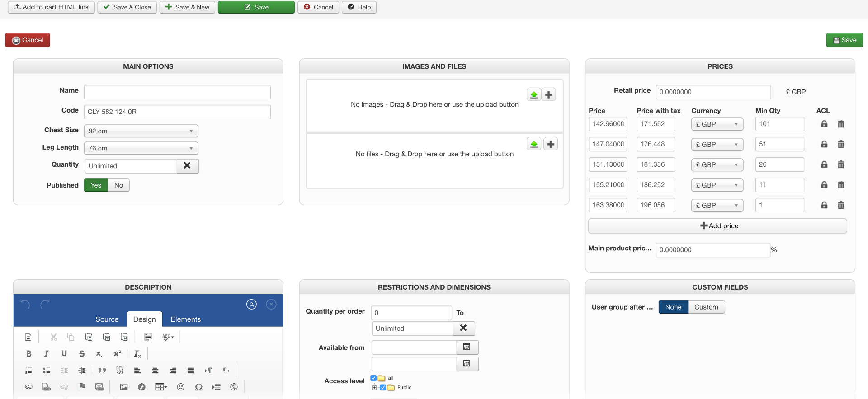This screenshot has height=399, width=868.
Task: Select None for user group after purchase
Action: point(673,307)
